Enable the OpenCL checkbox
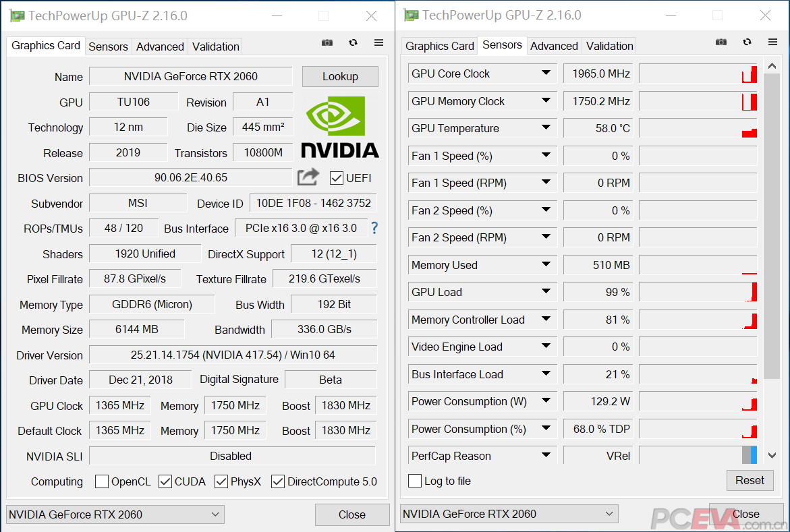The image size is (790, 532). coord(102,481)
